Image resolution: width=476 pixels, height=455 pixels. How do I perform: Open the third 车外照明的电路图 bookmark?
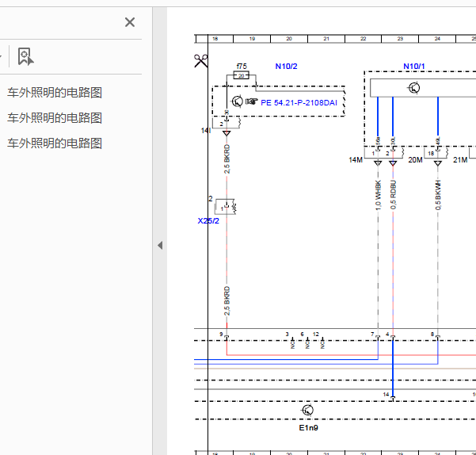(x=55, y=143)
